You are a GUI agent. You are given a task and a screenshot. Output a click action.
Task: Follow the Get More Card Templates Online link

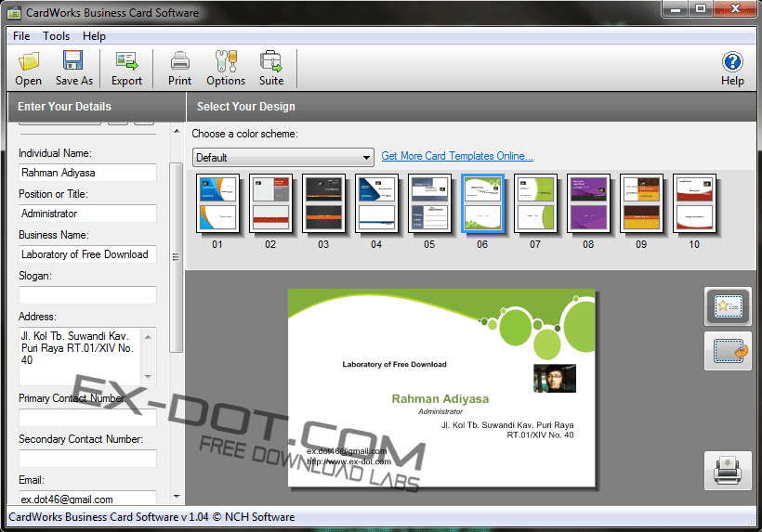click(457, 156)
